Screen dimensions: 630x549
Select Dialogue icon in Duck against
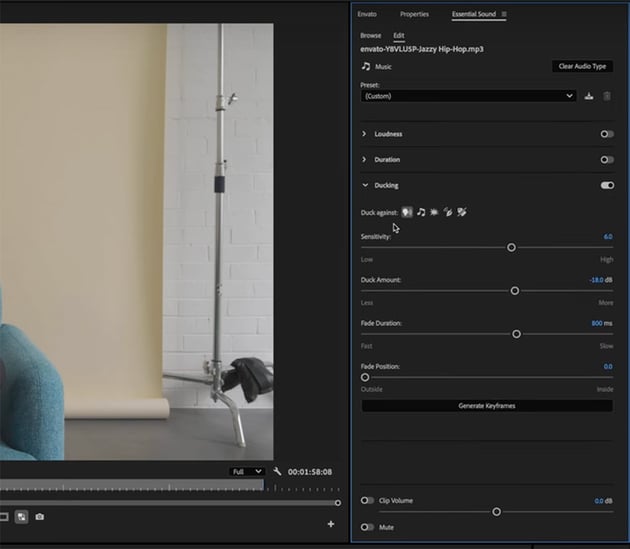click(x=407, y=212)
